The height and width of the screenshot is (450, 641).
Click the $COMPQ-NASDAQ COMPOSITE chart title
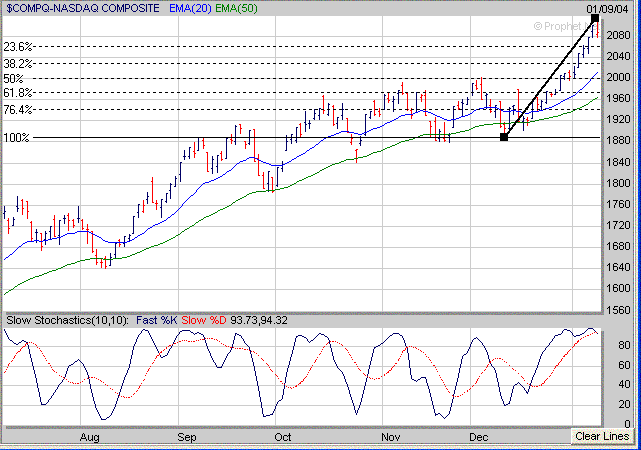pyautogui.click(x=83, y=8)
